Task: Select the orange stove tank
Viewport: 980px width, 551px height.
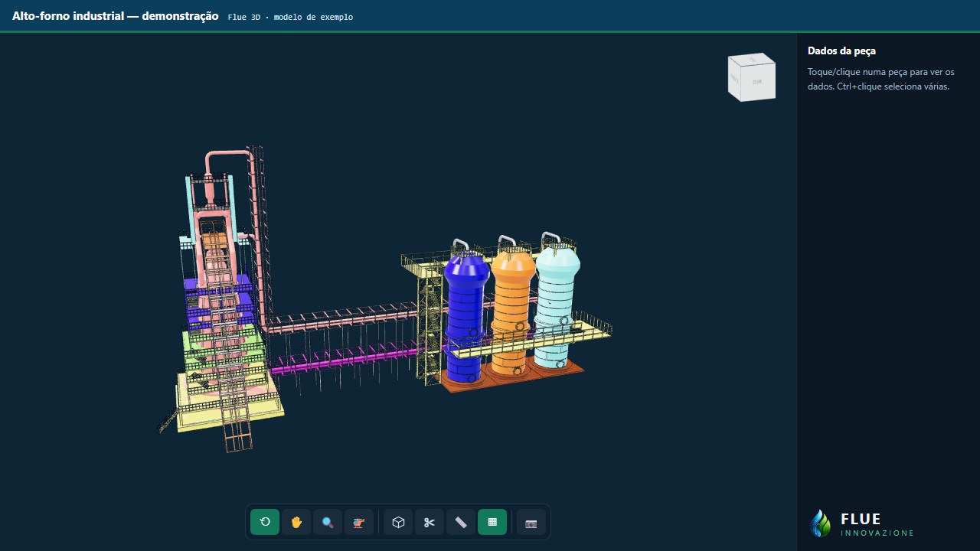Action: click(x=512, y=306)
